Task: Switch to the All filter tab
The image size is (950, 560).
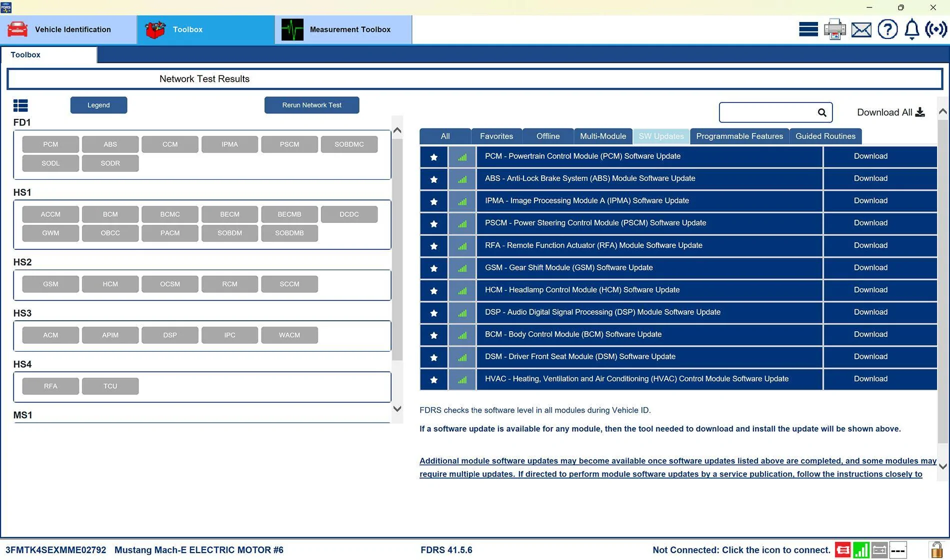Action: pyautogui.click(x=445, y=136)
